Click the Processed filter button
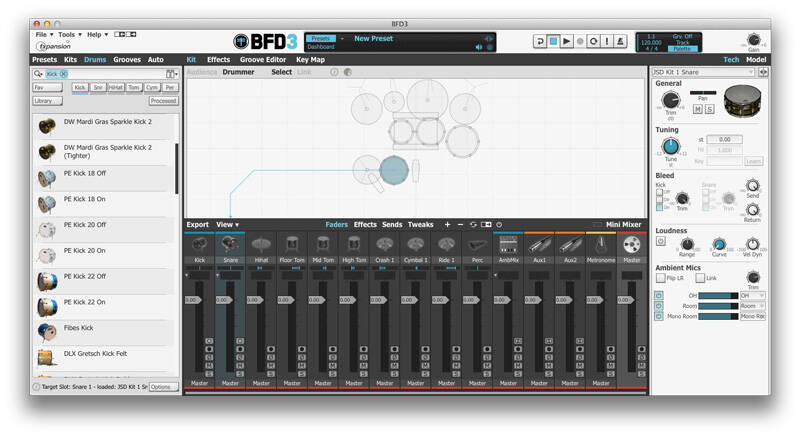This screenshot has width=800, height=436. pos(163,101)
